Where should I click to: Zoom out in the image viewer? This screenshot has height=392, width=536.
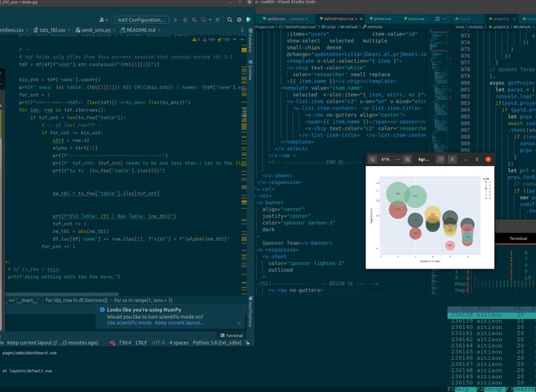[x=372, y=159]
